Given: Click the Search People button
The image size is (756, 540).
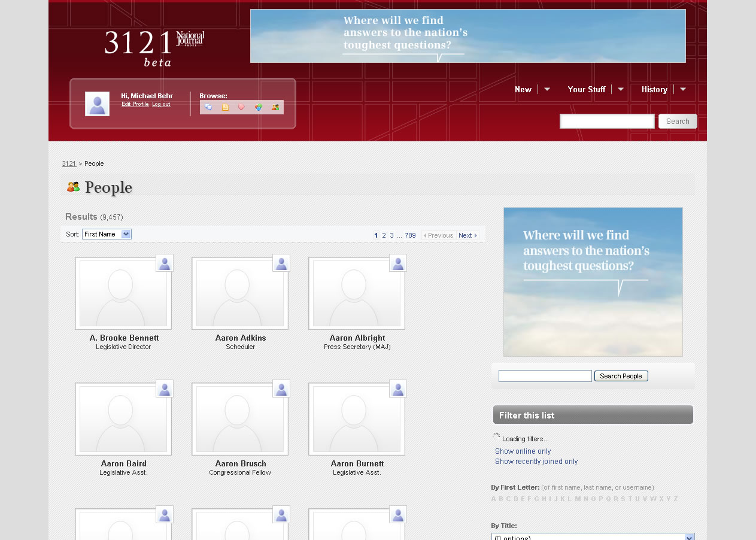Looking at the screenshot, I should [621, 376].
